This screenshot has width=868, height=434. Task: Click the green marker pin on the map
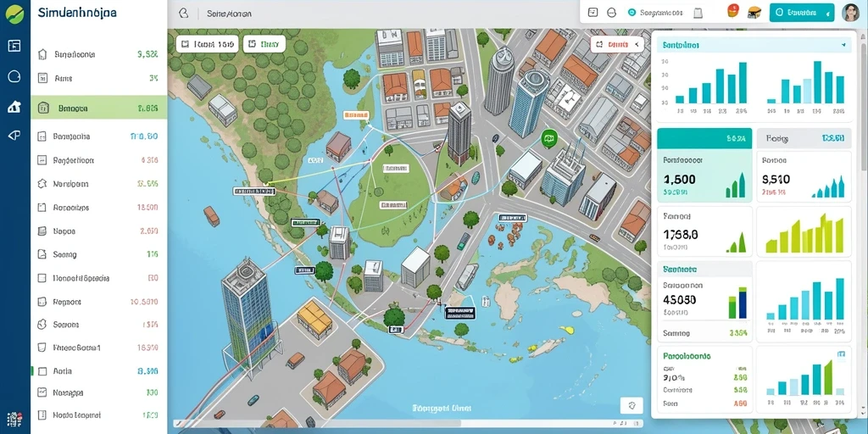(x=548, y=138)
